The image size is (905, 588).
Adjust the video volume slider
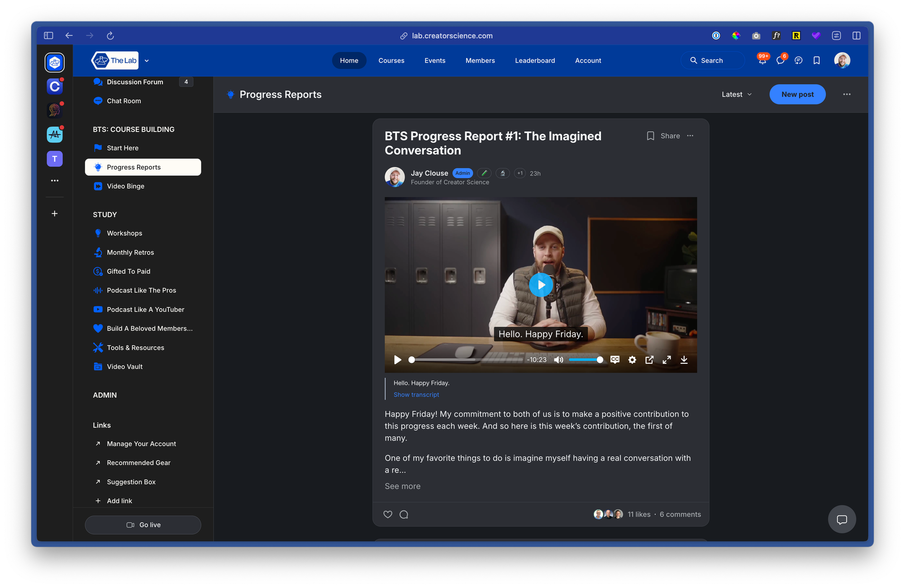click(x=586, y=360)
